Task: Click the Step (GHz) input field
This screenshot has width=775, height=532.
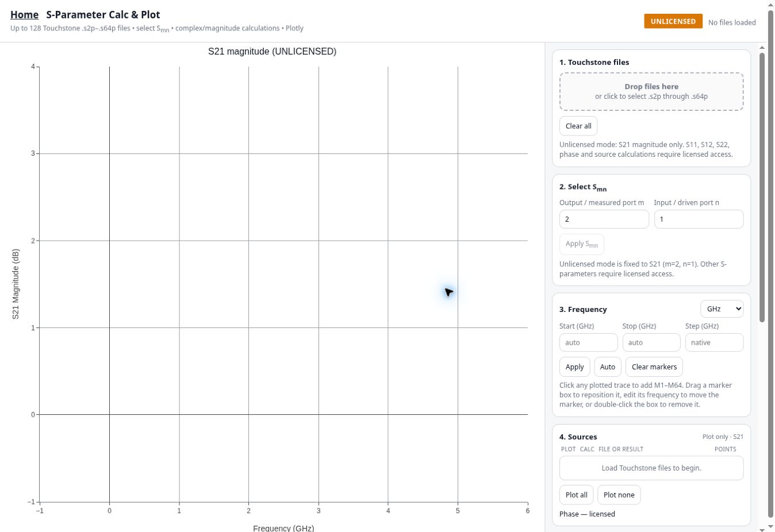Action: click(714, 342)
